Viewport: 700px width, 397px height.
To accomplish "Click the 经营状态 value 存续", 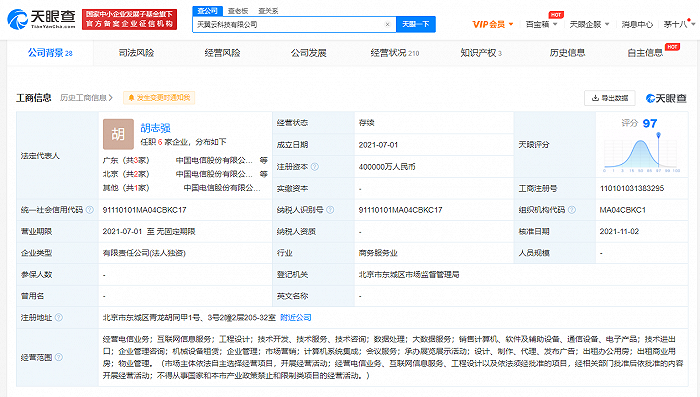I will pos(367,123).
